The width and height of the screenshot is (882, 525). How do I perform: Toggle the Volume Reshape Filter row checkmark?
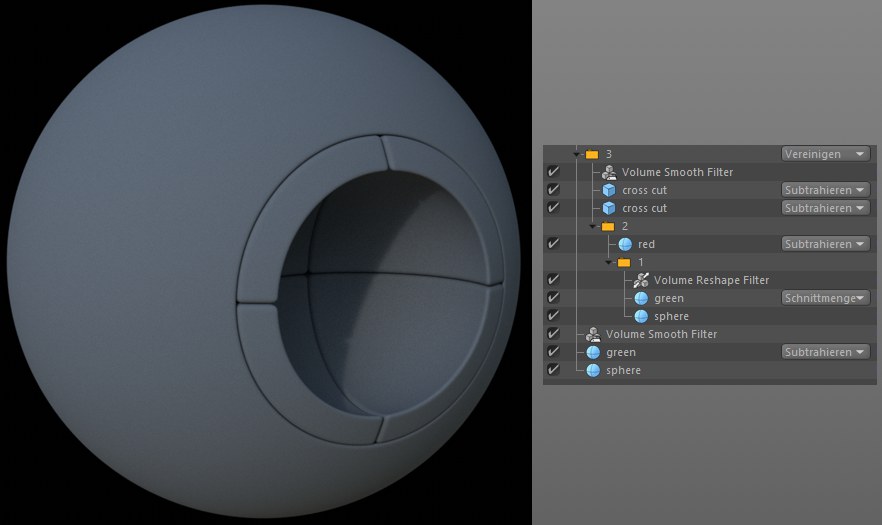coord(553,280)
